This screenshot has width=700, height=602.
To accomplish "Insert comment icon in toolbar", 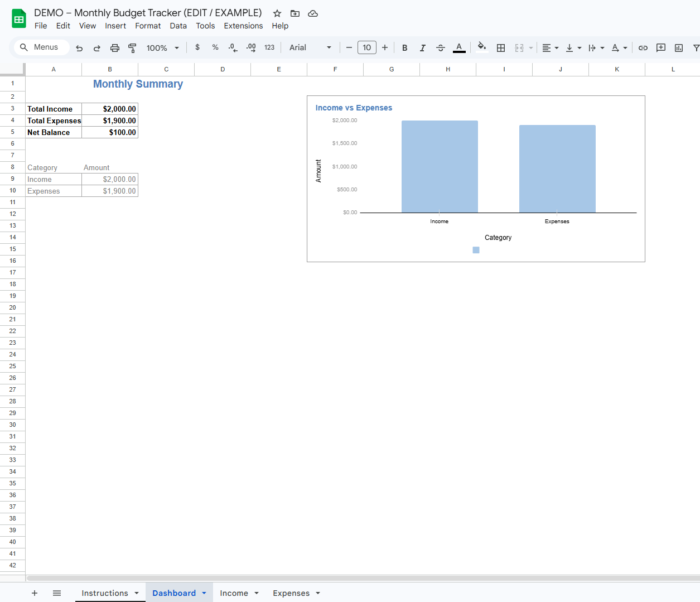I will point(661,48).
